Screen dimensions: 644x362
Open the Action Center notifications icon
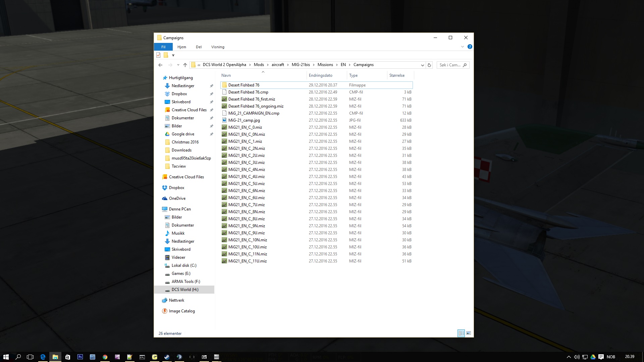(x=601, y=357)
